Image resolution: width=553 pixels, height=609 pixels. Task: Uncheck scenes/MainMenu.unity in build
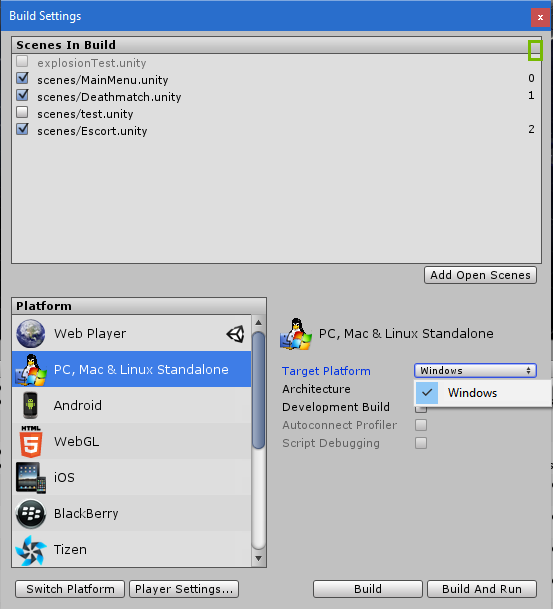[x=22, y=78]
